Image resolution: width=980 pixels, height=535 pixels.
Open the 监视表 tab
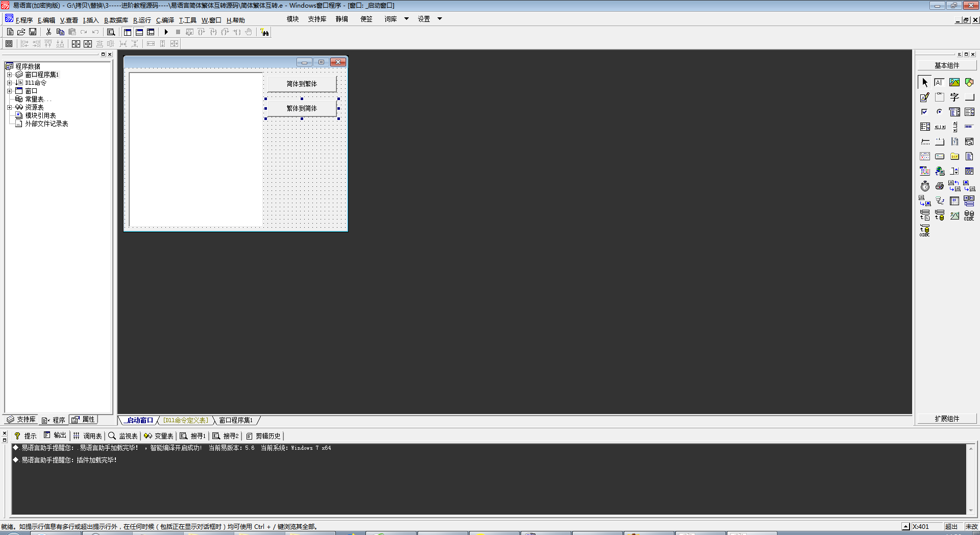pos(123,436)
